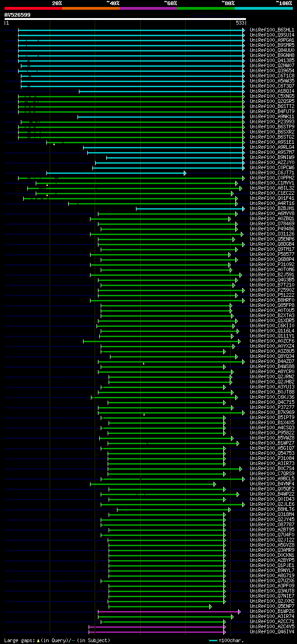This screenshot has width=297, height=644.
Task: Click the orange ~40% identity legend segment
Action: (90, 8)
